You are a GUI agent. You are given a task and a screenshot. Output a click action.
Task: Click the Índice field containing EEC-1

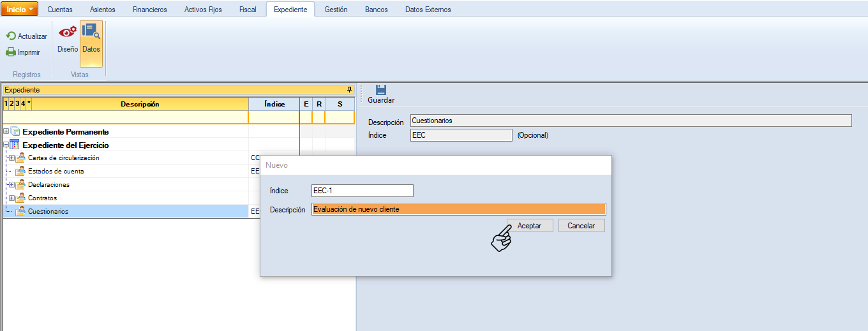point(362,191)
